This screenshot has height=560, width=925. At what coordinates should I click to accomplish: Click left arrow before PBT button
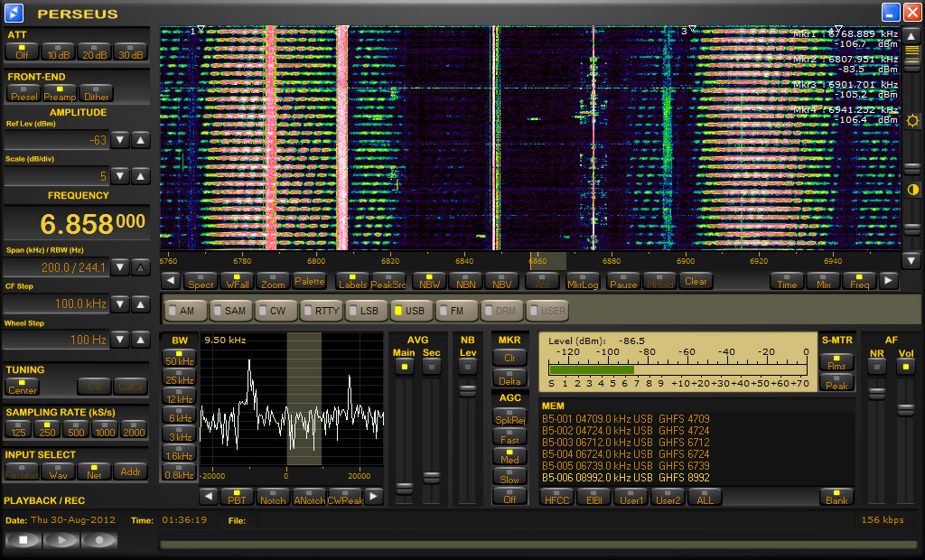click(209, 497)
